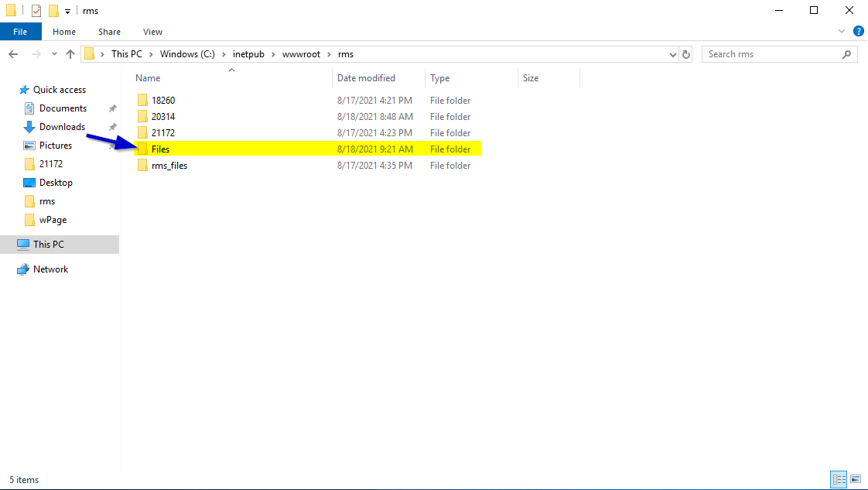
Task: Open Quick access in the navigation pane
Action: [x=60, y=90]
